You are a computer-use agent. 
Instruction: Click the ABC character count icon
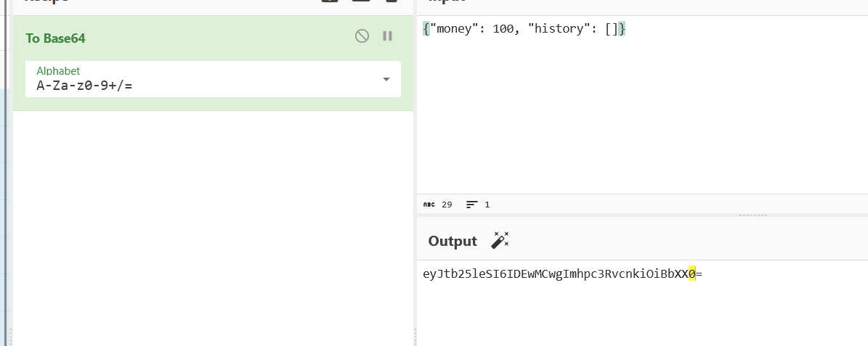pos(429,205)
